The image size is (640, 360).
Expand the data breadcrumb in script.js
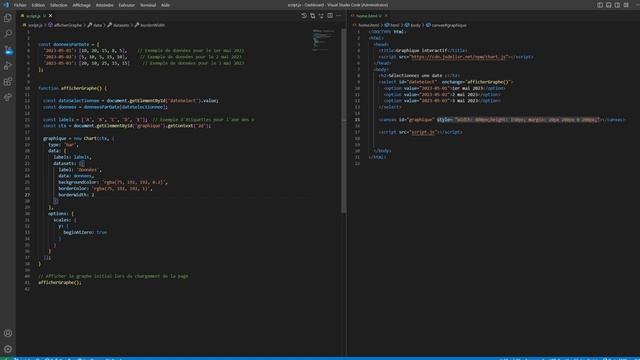point(97,25)
